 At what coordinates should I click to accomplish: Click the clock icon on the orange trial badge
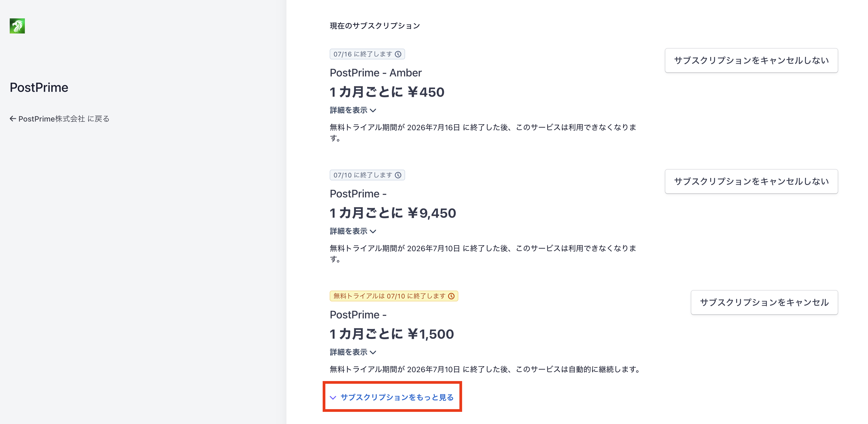tap(451, 296)
